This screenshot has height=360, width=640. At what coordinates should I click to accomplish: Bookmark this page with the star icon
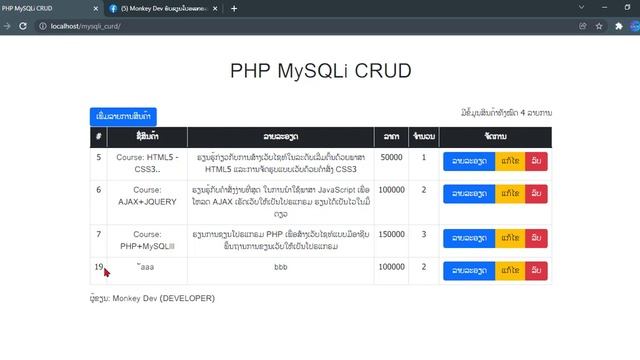point(599,26)
